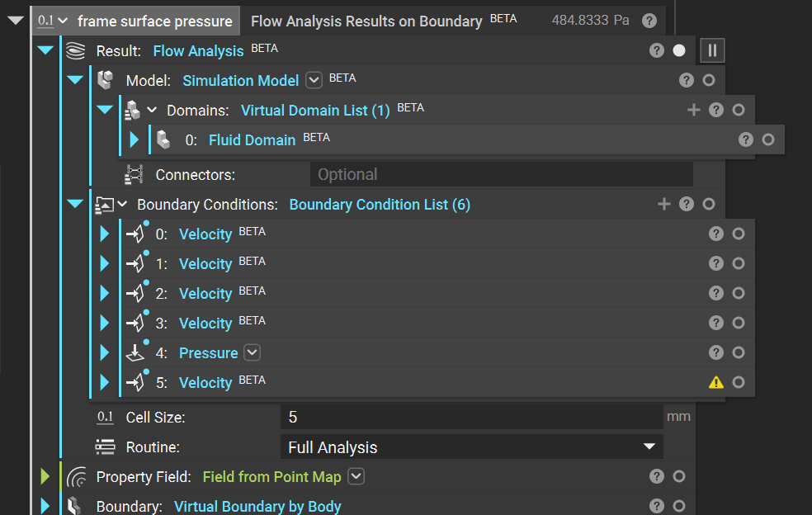Image resolution: width=812 pixels, height=515 pixels.
Task: Click the Domains list icon
Action: point(133,111)
